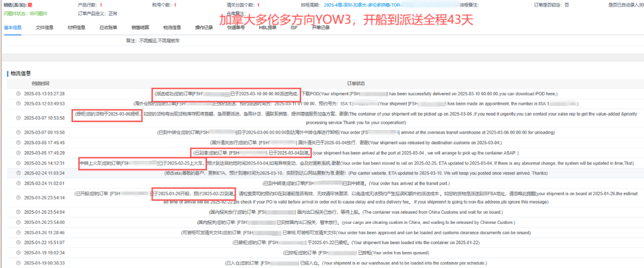Follow the 排柜周期 blue link 2025-4周-深圳-加拿大
The width and height of the screenshot is (644, 268).
tap(363, 5)
